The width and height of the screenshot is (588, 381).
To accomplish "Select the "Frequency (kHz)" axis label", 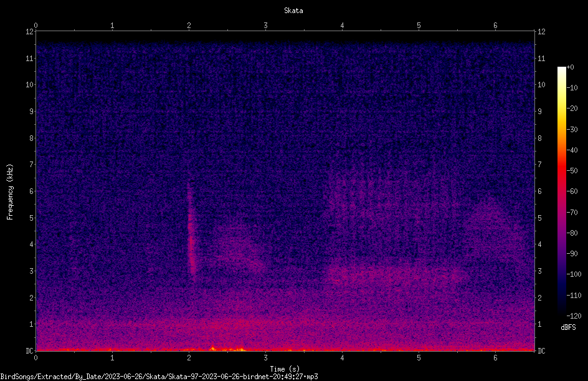I will click(10, 191).
